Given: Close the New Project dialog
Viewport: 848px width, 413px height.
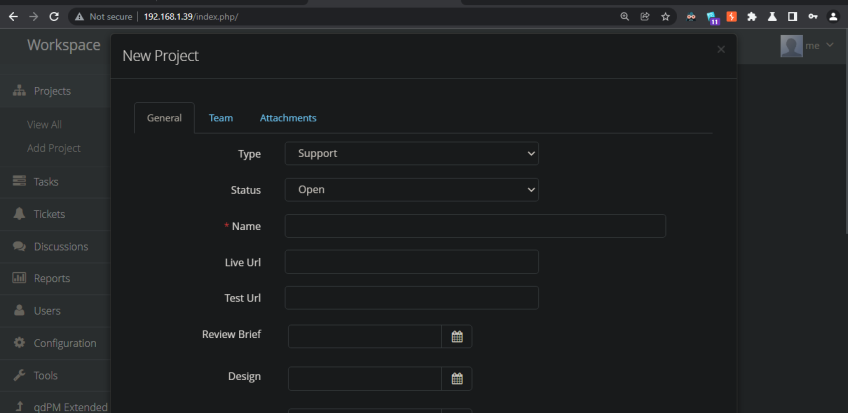Looking at the screenshot, I should click(721, 50).
